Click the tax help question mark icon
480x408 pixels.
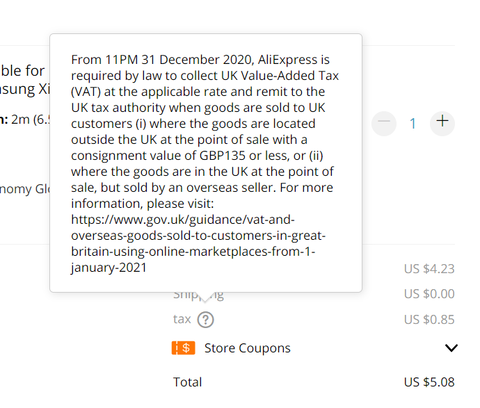pos(205,320)
